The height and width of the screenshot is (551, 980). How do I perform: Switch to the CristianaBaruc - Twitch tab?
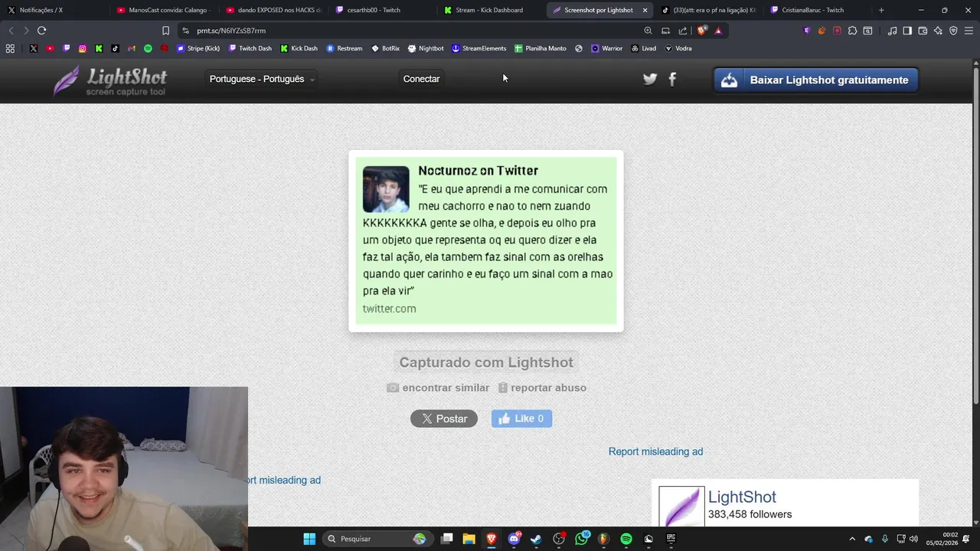(816, 10)
